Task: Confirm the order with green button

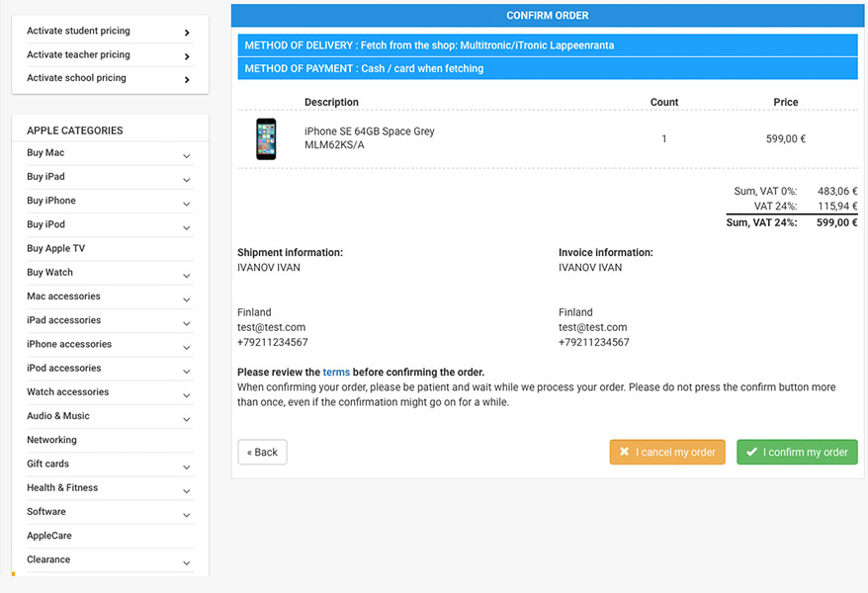Action: tap(797, 452)
